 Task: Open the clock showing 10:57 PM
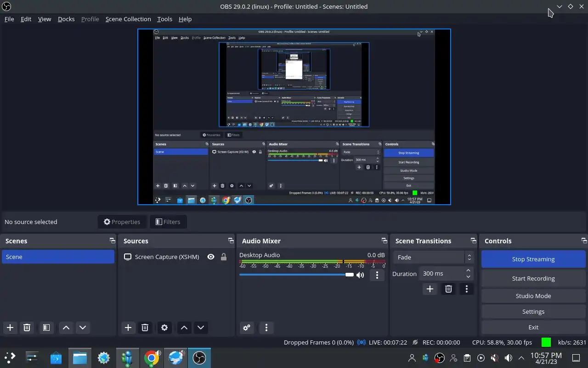tap(546, 358)
